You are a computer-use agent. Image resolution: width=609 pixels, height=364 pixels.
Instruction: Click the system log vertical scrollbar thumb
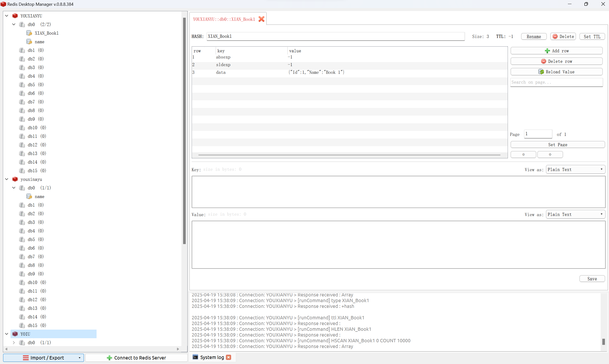pyautogui.click(x=604, y=342)
